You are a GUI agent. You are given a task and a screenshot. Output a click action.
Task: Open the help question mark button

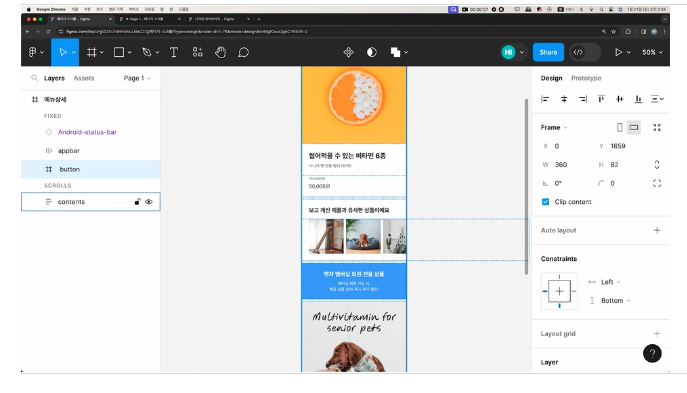point(652,353)
